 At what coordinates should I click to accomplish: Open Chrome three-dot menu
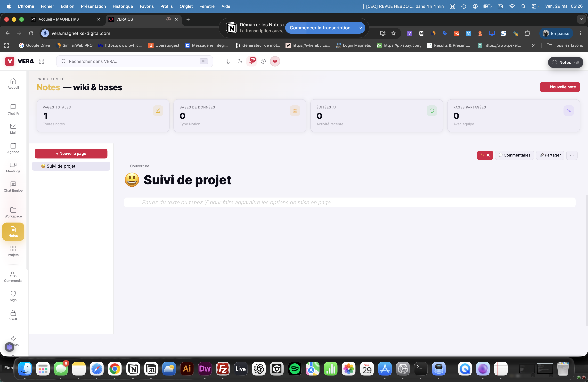pyautogui.click(x=580, y=33)
